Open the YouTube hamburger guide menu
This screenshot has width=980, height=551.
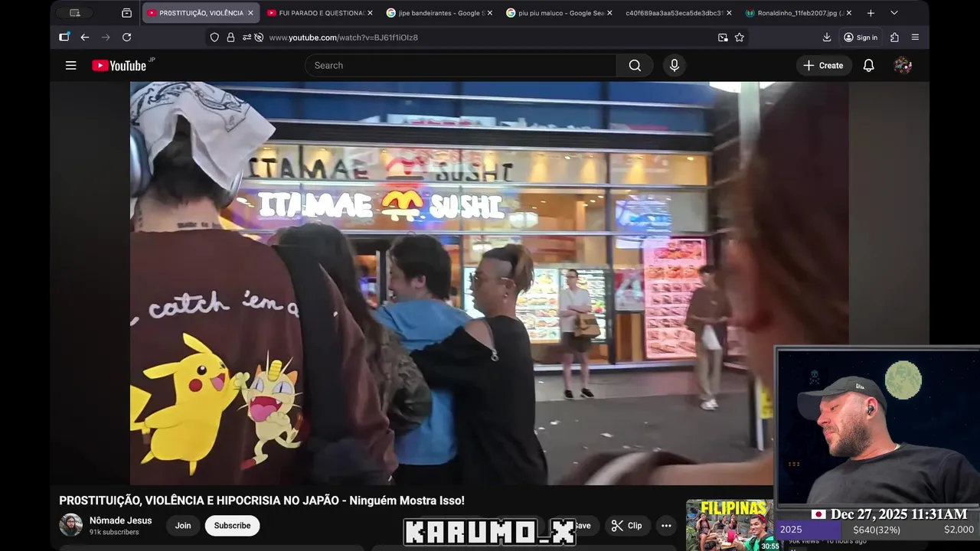(x=70, y=65)
